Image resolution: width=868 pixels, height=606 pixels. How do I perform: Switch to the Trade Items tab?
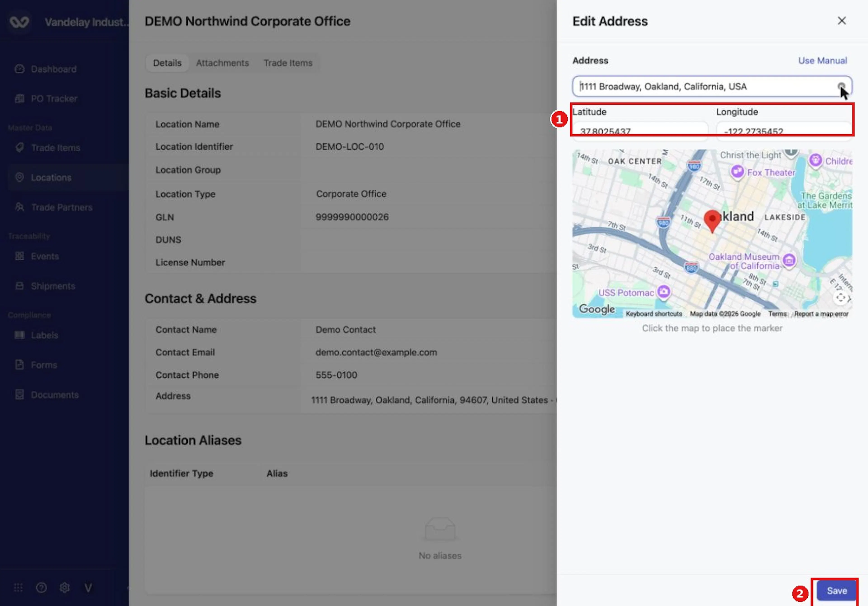288,63
